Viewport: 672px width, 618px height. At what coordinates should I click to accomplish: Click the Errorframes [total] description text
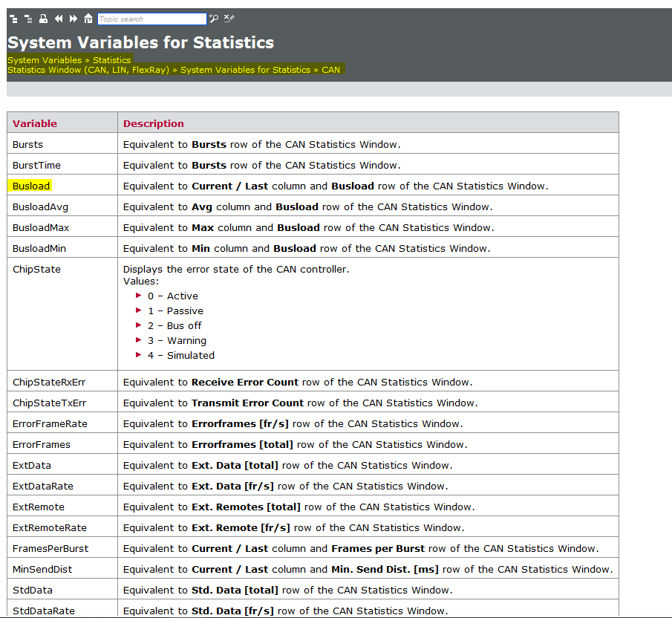pos(296,444)
